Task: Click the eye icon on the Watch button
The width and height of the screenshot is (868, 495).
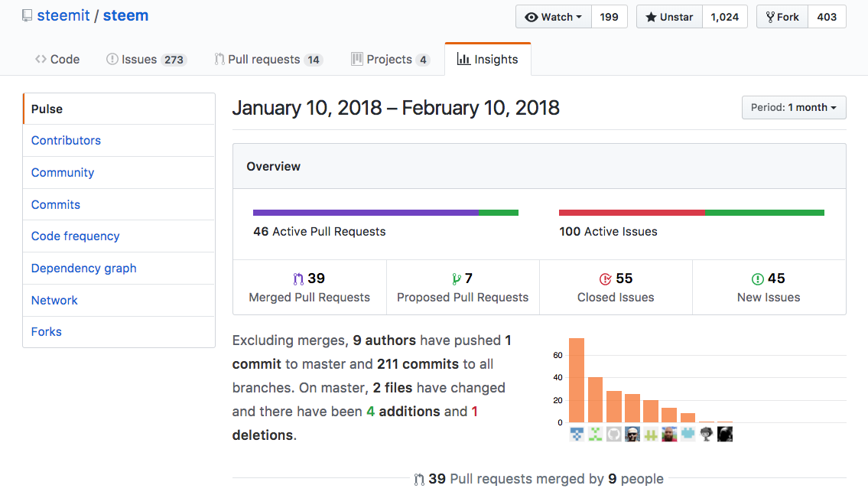Action: [x=533, y=16]
